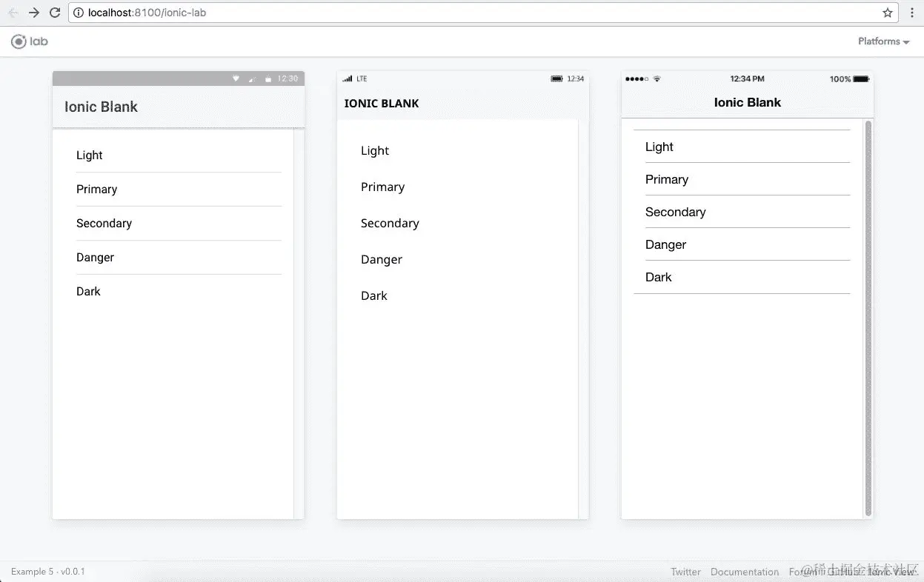Click the Example 5 version text
Screen dimensions: 924x582
tap(48, 572)
